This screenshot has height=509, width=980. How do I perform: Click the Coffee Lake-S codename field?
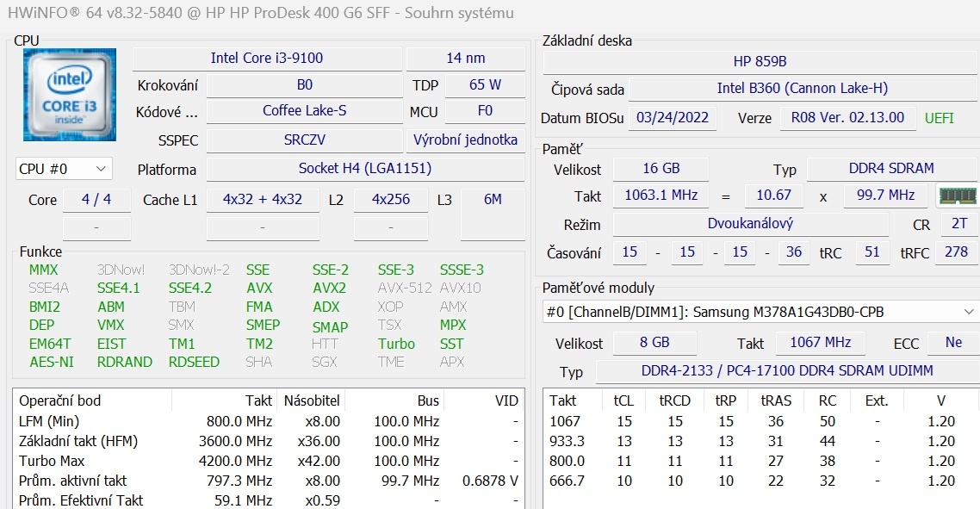[x=304, y=111]
